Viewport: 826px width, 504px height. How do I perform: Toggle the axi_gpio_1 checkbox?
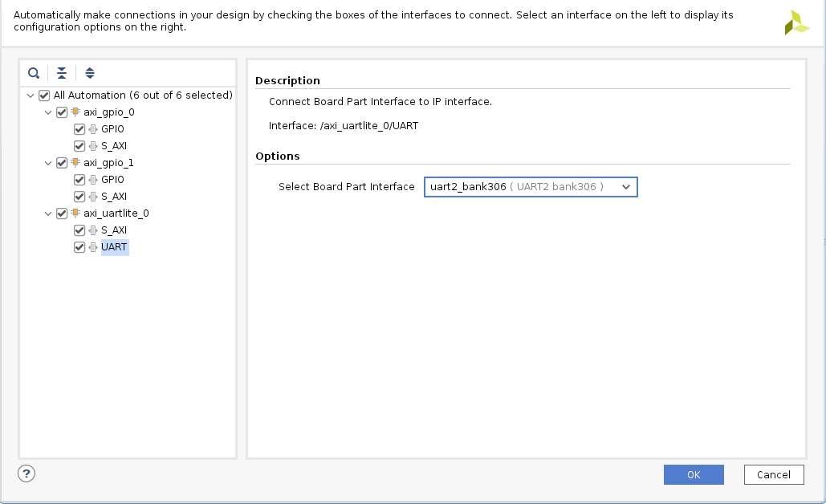(62, 163)
